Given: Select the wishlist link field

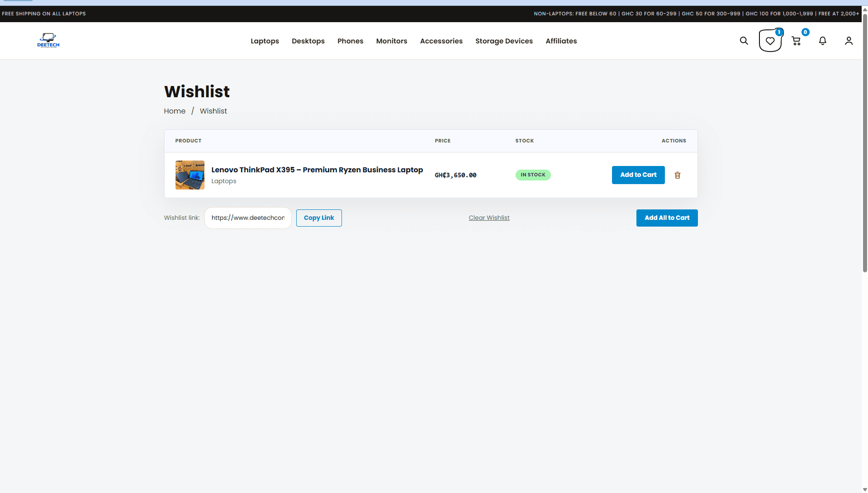Looking at the screenshot, I should 248,218.
